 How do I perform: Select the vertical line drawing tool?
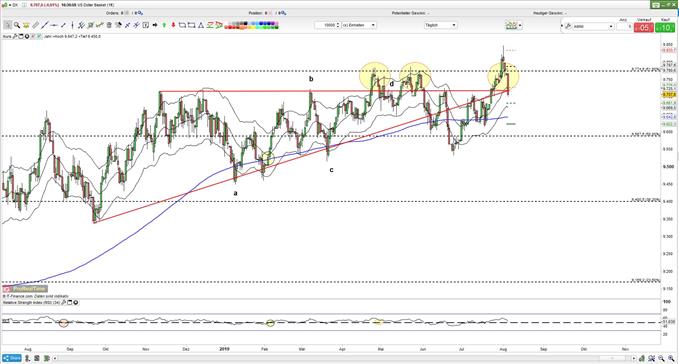tap(72, 25)
